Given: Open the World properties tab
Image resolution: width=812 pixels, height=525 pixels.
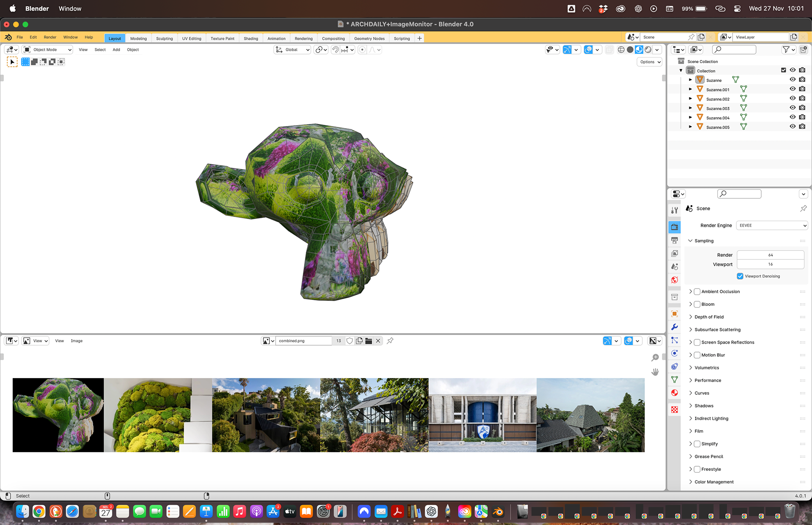Looking at the screenshot, I should [x=675, y=280].
